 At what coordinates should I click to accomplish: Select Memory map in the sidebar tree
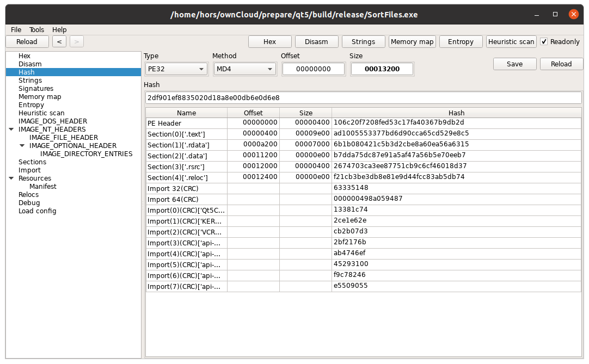40,97
